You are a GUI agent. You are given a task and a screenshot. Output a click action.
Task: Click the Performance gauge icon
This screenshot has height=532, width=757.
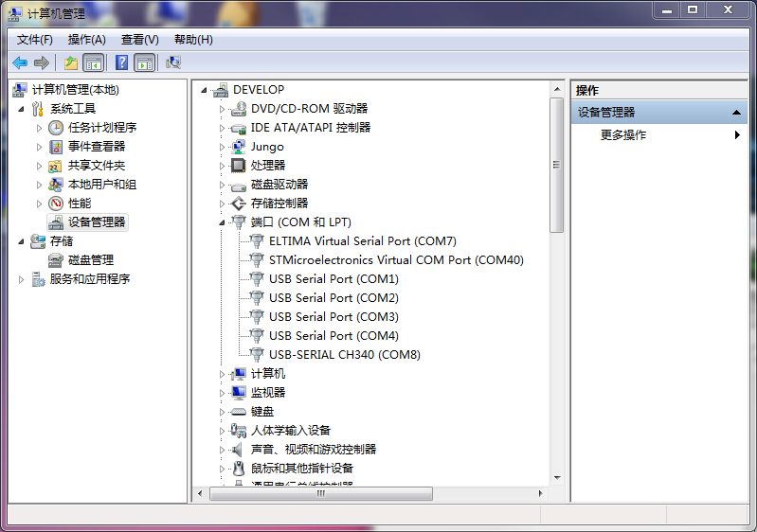tap(56, 204)
